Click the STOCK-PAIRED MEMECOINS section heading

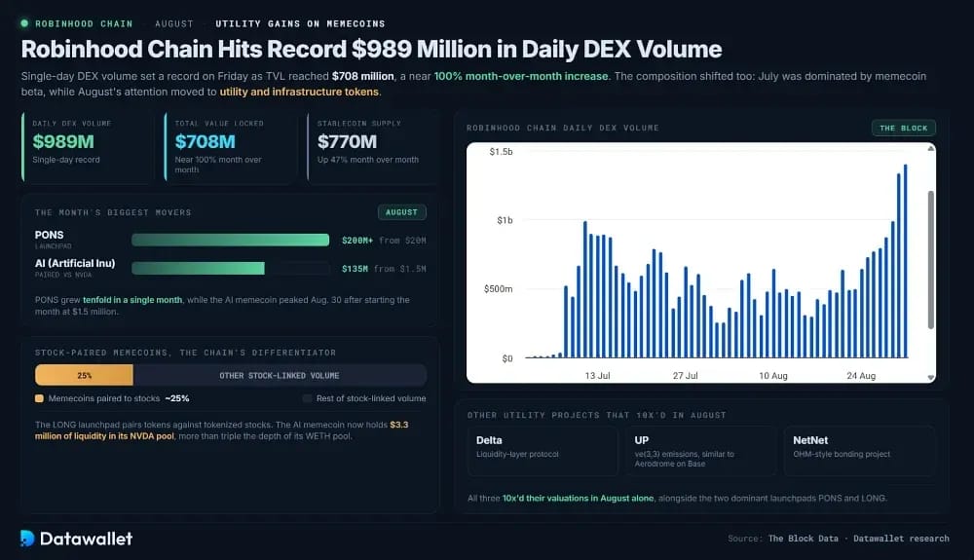pyautogui.click(x=185, y=353)
